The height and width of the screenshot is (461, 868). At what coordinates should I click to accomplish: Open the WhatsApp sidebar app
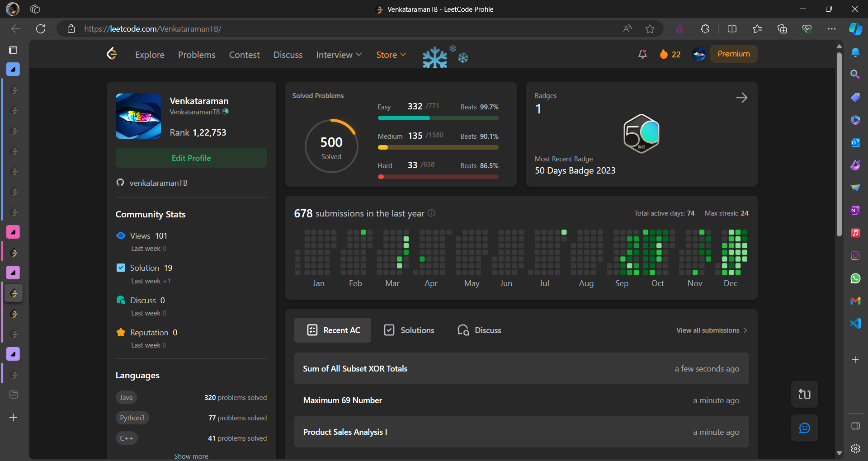click(855, 278)
